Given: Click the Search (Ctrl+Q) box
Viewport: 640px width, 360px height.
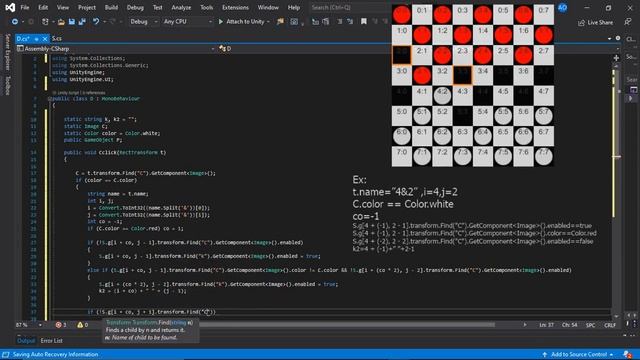Looking at the screenshot, I should tap(349, 7).
